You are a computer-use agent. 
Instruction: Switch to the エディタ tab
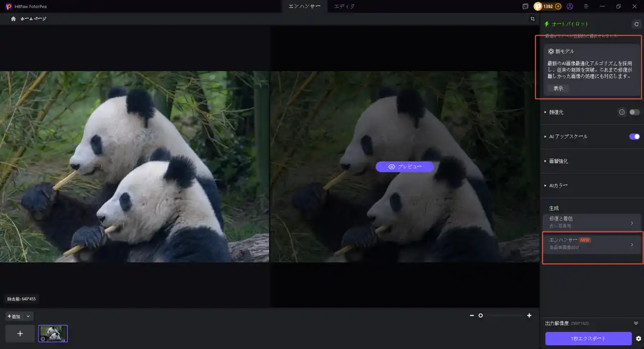(x=344, y=7)
